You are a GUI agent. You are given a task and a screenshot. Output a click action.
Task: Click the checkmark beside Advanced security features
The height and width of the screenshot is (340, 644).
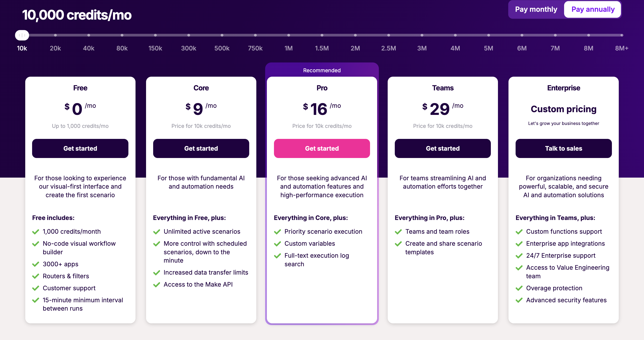pyautogui.click(x=519, y=300)
